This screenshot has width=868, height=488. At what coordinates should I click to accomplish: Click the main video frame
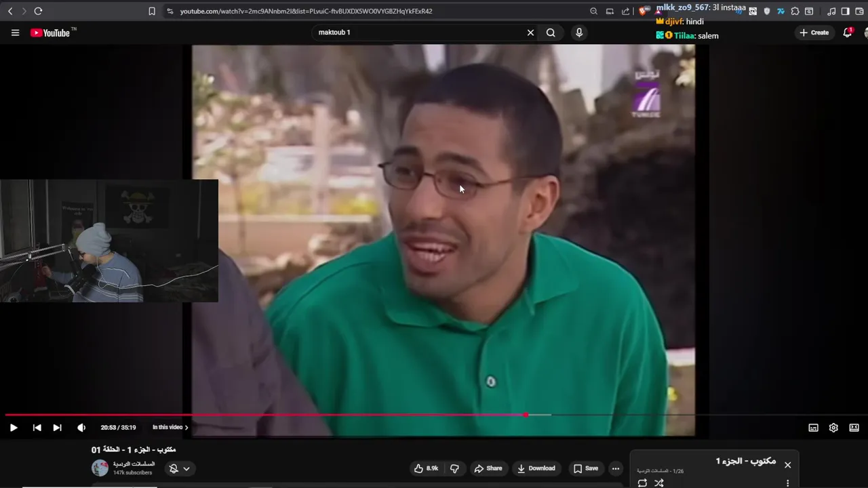[x=443, y=240]
